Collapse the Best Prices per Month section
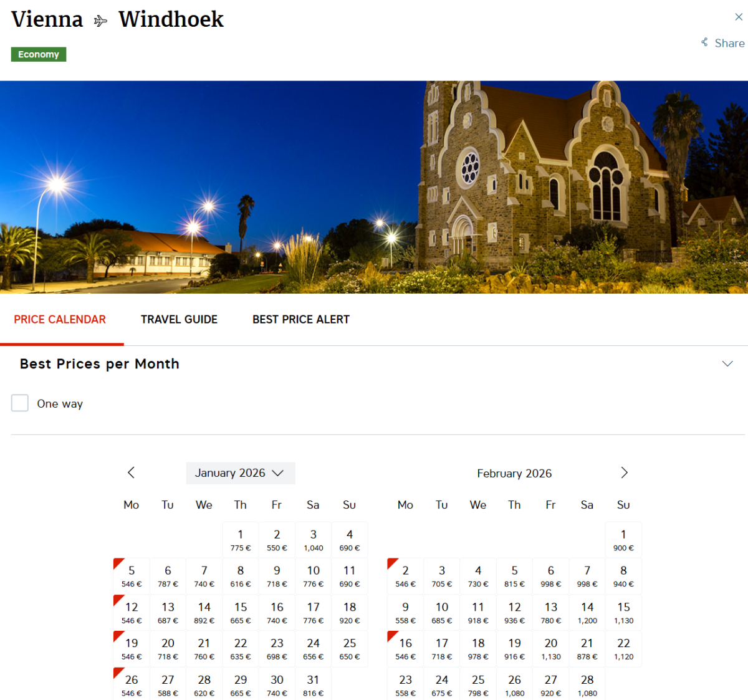Screen dimensions: 748x700 coord(727,364)
